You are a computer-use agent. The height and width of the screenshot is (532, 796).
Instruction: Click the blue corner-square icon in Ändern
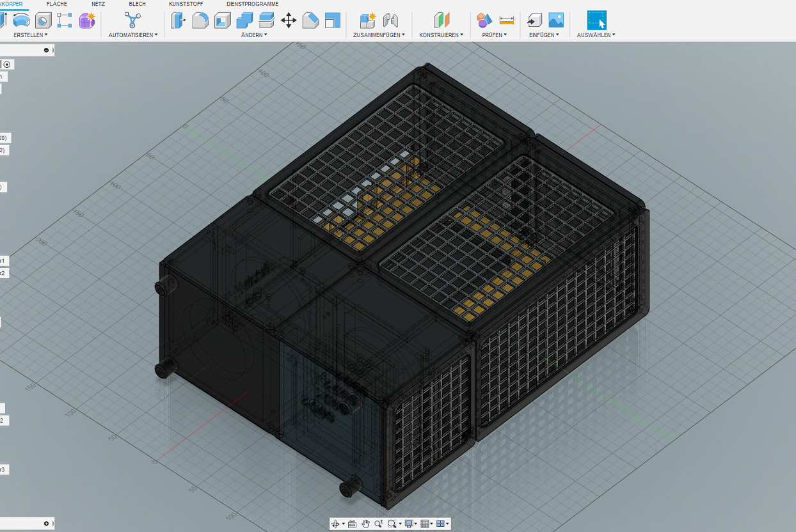point(332,20)
